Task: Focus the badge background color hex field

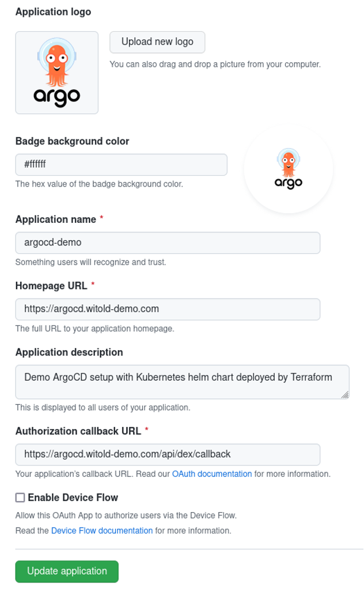Action: 122,164
